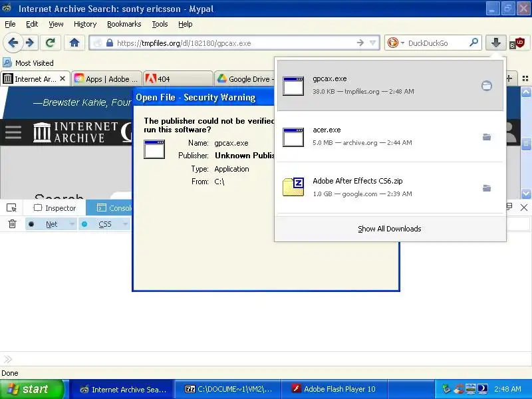The width and height of the screenshot is (532, 399).
Task: Open the acer.exe download entry
Action: [390, 136]
